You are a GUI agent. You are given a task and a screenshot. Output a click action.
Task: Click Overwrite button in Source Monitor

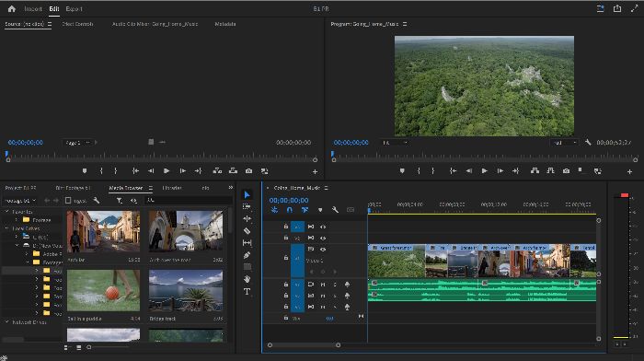click(x=233, y=170)
